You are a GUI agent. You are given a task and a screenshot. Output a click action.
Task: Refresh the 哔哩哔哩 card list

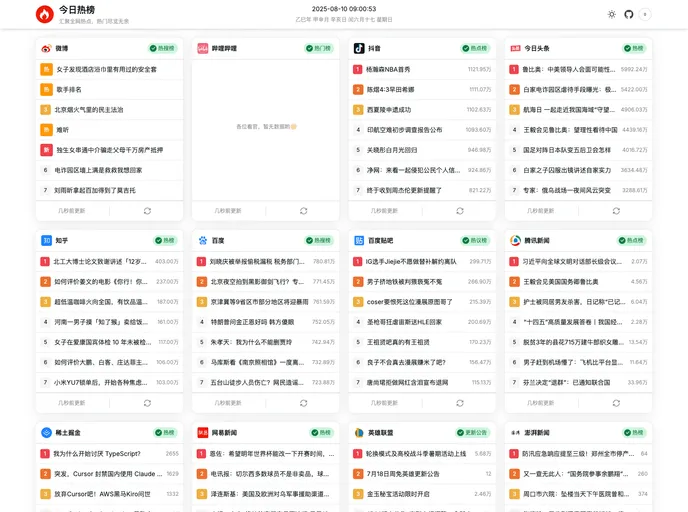tap(304, 211)
